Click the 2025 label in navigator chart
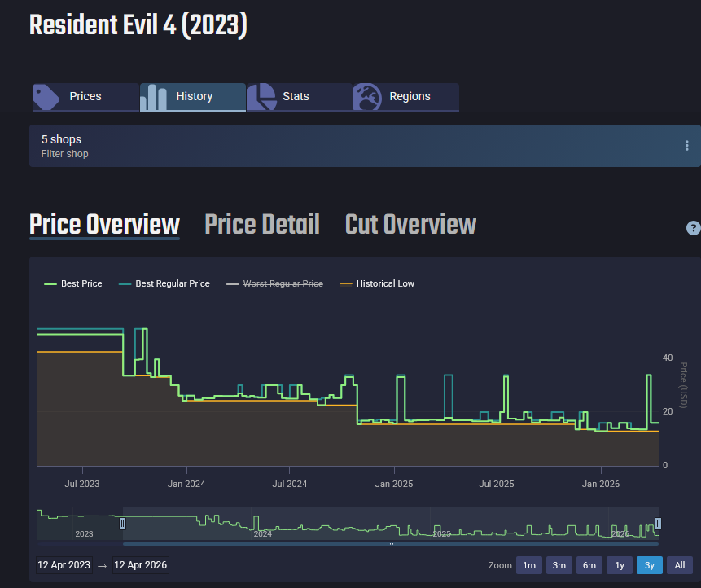This screenshot has width=701, height=588. pos(442,534)
